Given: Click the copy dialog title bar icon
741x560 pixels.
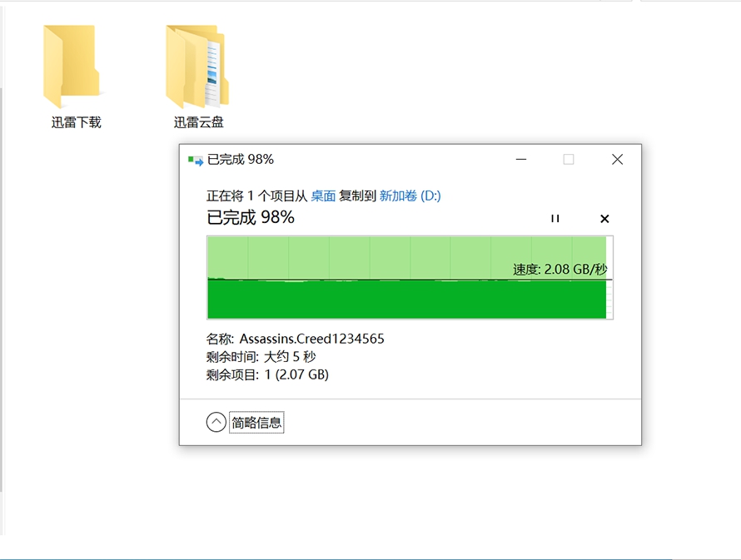Looking at the screenshot, I should 193,159.
